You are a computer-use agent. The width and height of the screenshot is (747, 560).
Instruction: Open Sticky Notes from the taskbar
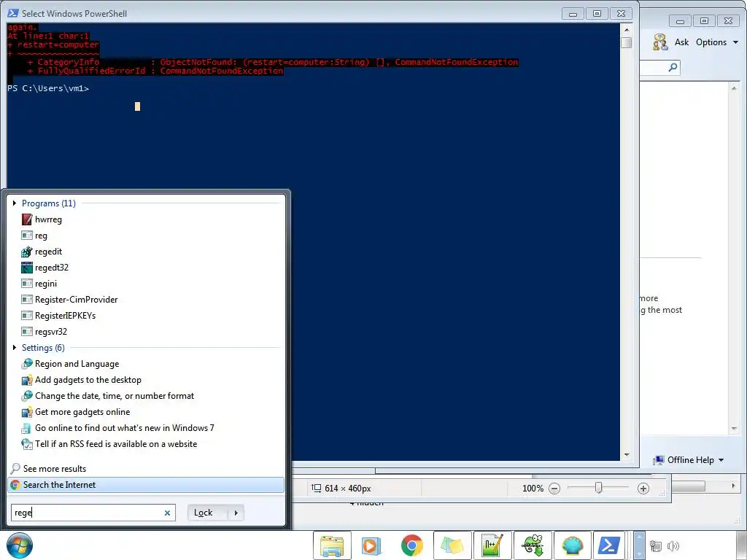coord(452,545)
